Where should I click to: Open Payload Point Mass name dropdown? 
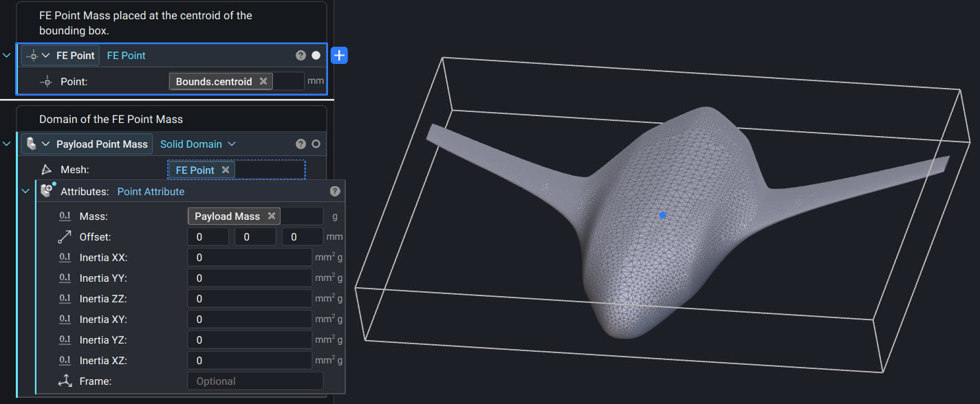[x=46, y=144]
